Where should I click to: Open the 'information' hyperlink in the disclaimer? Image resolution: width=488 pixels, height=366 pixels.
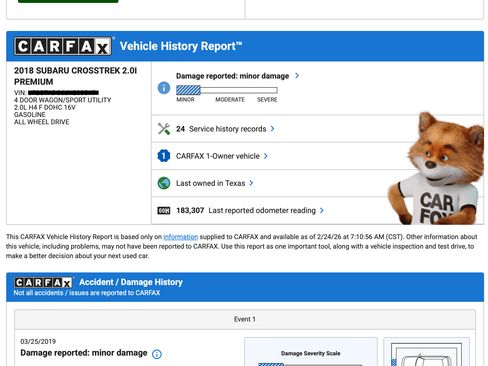pos(180,237)
